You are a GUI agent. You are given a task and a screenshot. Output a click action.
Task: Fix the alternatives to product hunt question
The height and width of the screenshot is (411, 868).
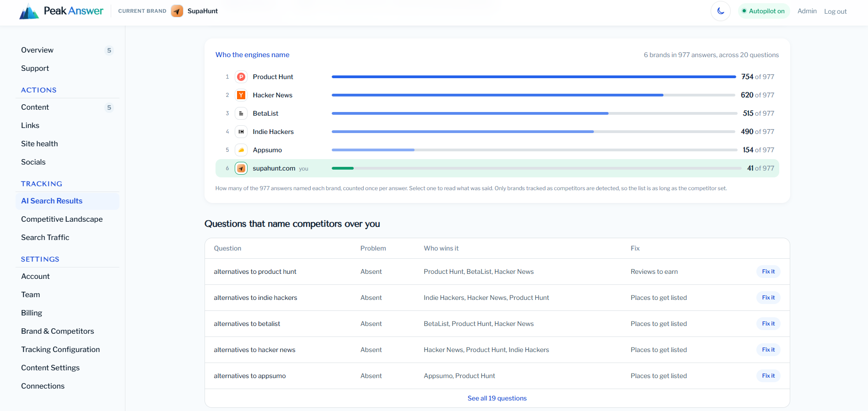click(x=768, y=272)
